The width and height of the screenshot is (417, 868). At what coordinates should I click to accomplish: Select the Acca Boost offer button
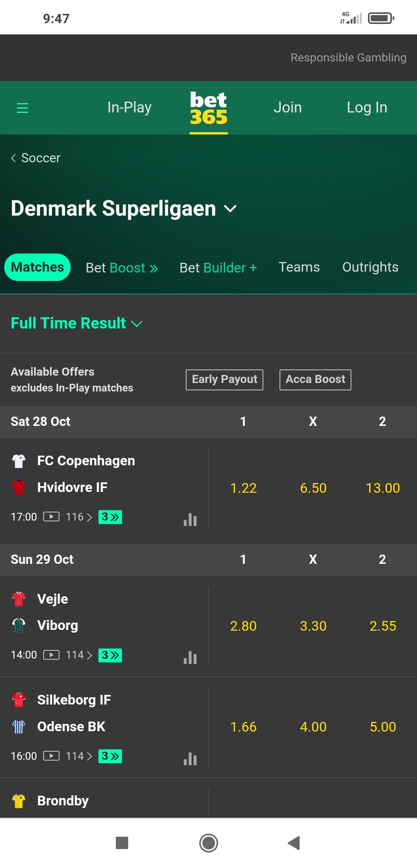pos(315,380)
